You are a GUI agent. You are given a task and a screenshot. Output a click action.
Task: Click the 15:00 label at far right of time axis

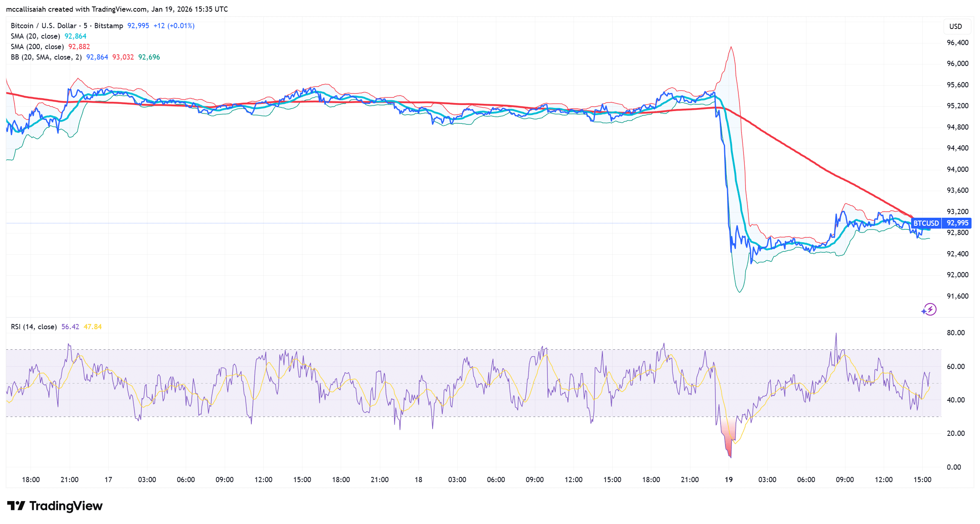point(922,479)
